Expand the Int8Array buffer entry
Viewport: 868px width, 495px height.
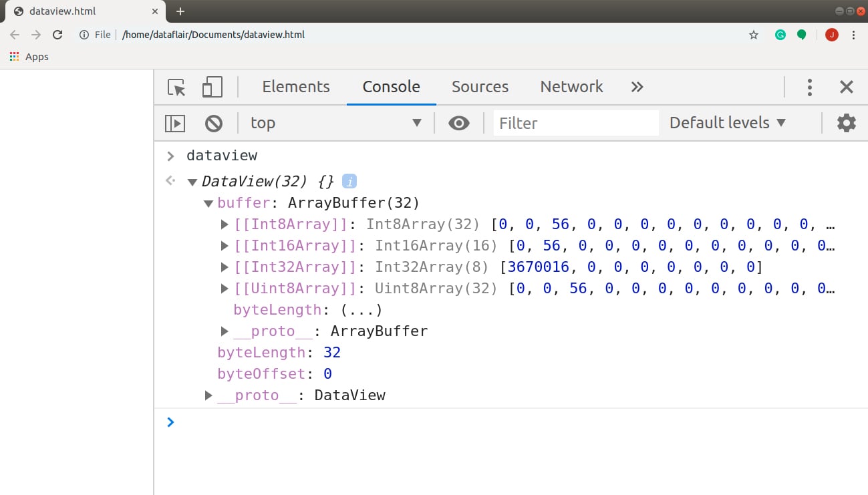225,224
